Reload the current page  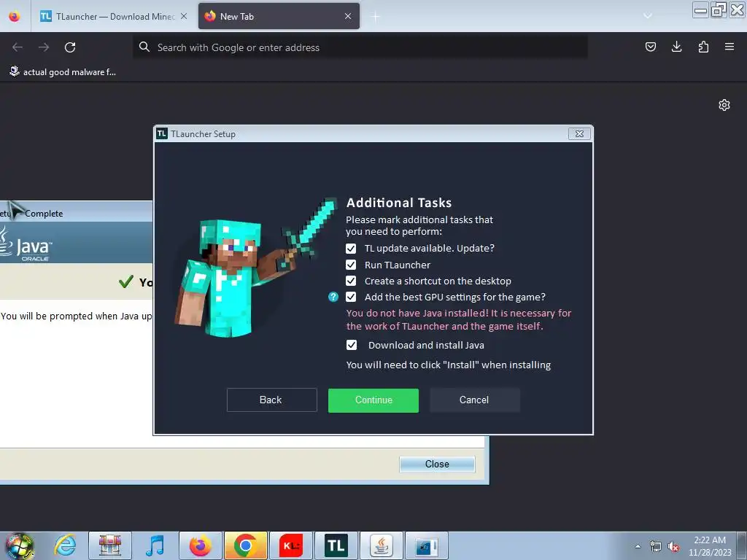point(70,47)
